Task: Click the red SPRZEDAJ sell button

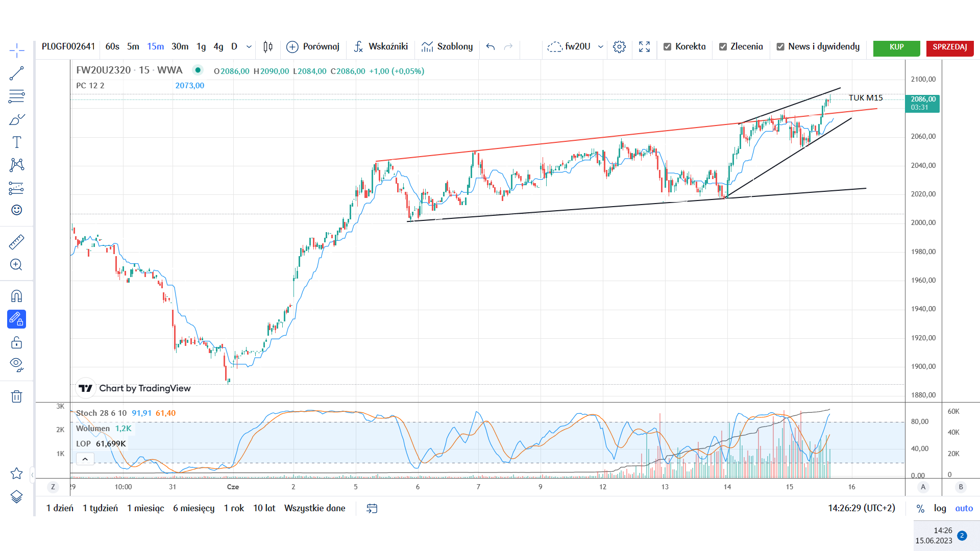Action: (x=950, y=47)
